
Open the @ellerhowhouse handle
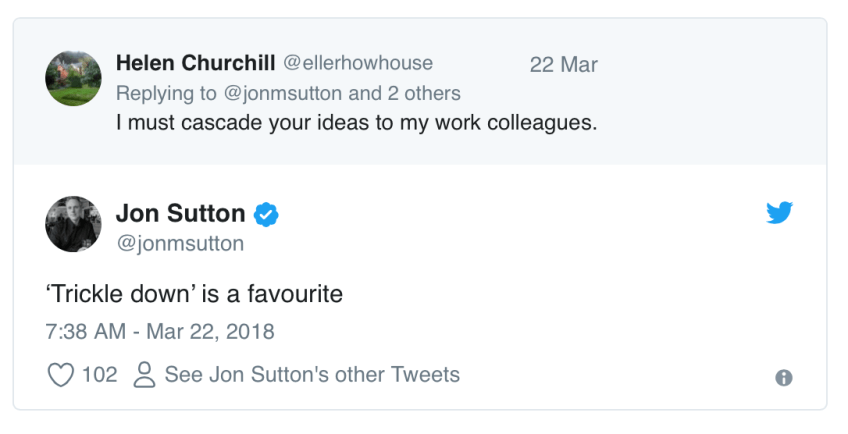(x=358, y=64)
